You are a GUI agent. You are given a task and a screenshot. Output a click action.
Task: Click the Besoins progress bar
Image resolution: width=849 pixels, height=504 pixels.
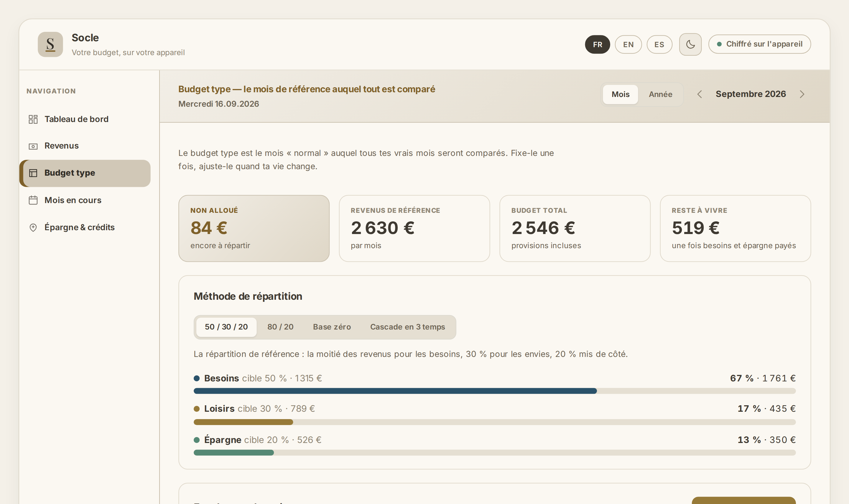click(x=494, y=391)
